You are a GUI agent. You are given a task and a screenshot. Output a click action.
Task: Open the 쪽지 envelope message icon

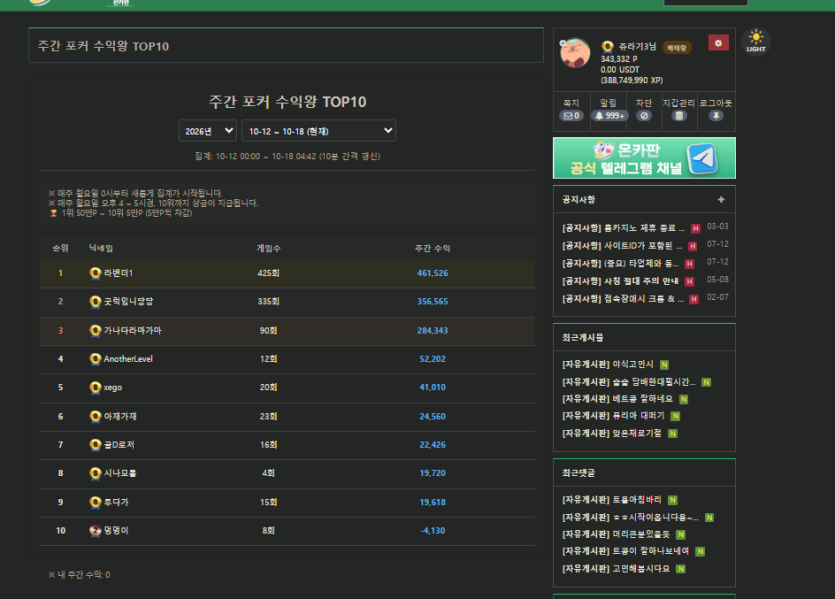[571, 116]
